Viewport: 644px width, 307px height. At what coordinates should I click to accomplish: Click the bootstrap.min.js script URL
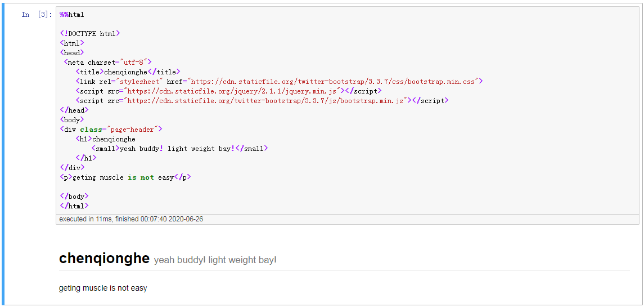point(265,100)
